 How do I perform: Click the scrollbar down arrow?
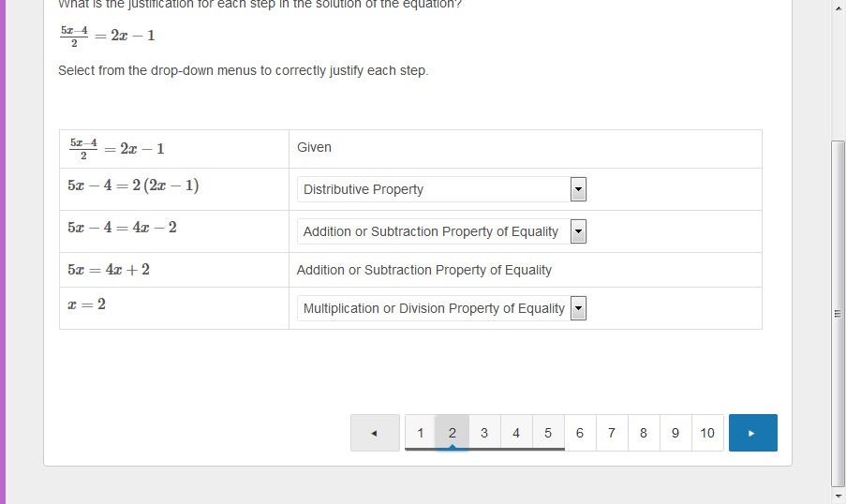pyautogui.click(x=838, y=495)
